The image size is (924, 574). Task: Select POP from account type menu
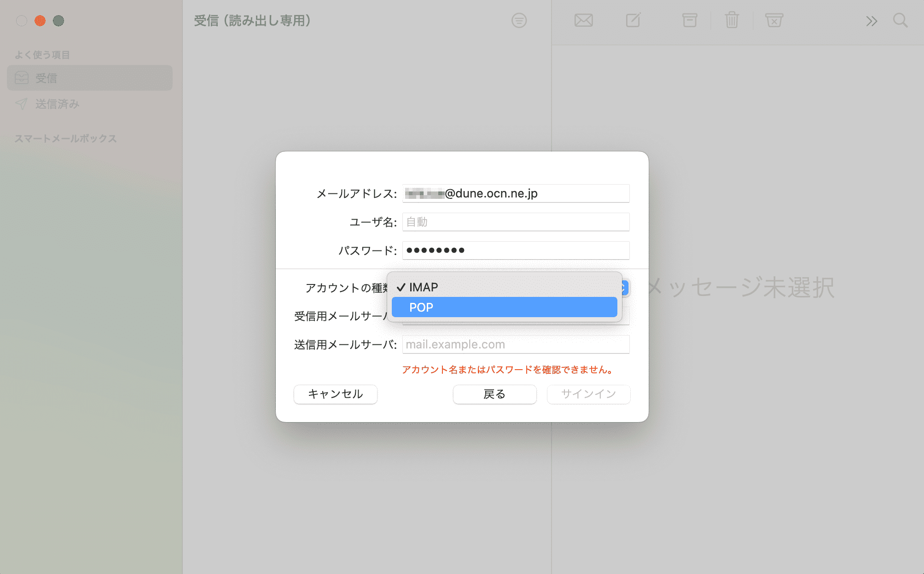[504, 307]
